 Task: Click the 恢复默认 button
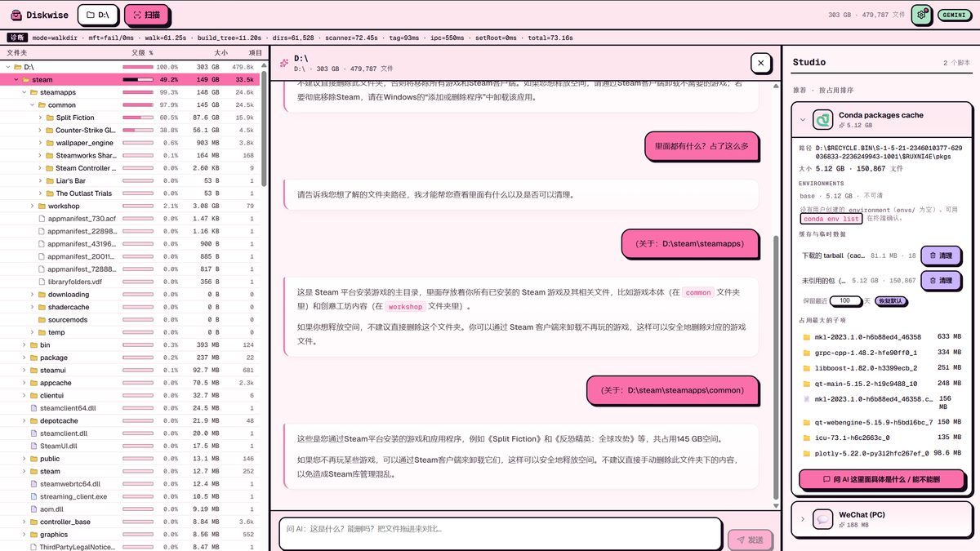pyautogui.click(x=890, y=300)
